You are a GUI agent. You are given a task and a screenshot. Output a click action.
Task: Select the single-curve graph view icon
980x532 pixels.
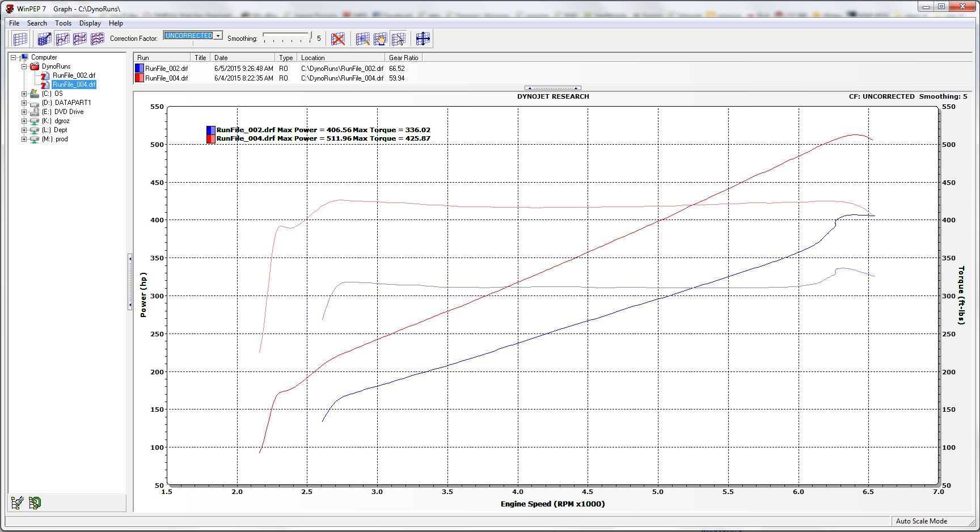[62, 39]
